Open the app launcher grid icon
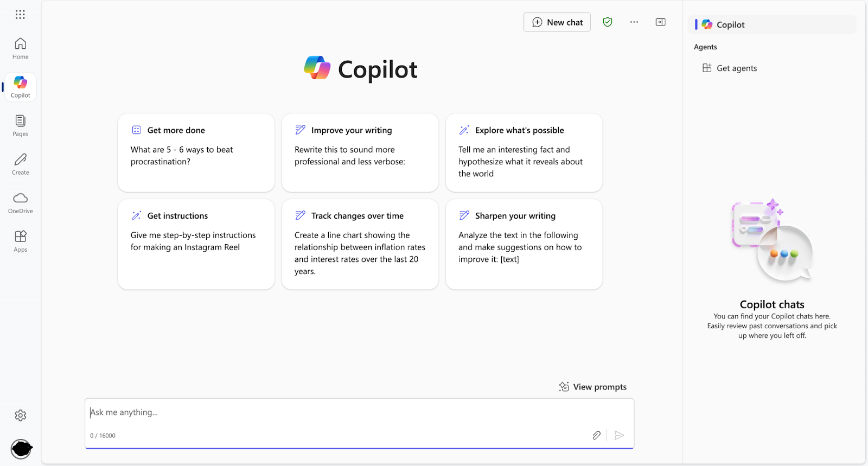The width and height of the screenshot is (868, 466). [x=20, y=15]
